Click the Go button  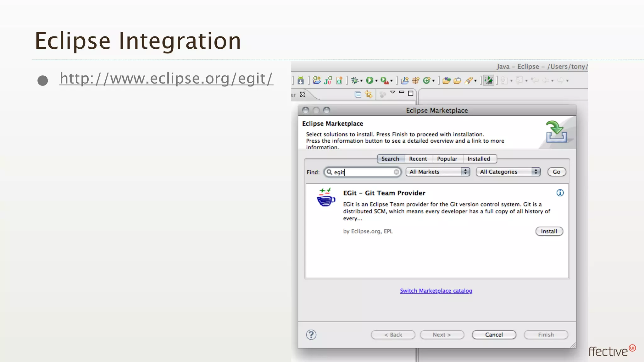(557, 172)
